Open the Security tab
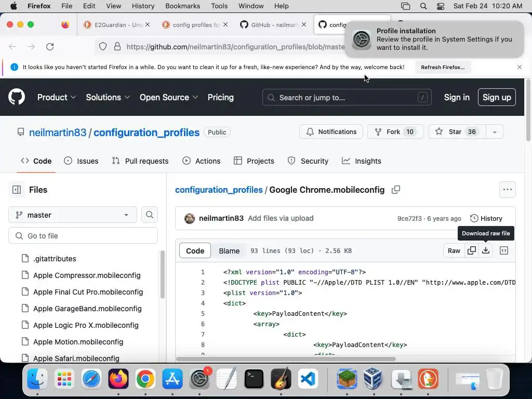 tap(308, 161)
